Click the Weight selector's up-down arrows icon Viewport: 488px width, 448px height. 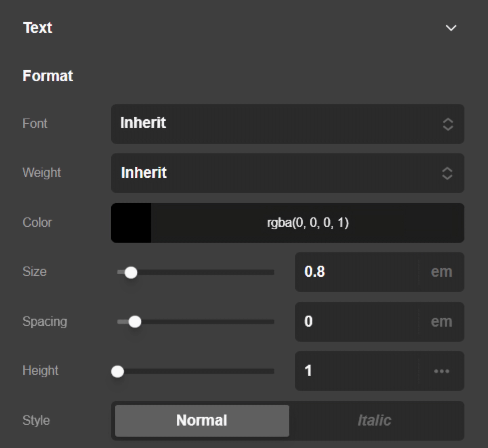pos(447,173)
